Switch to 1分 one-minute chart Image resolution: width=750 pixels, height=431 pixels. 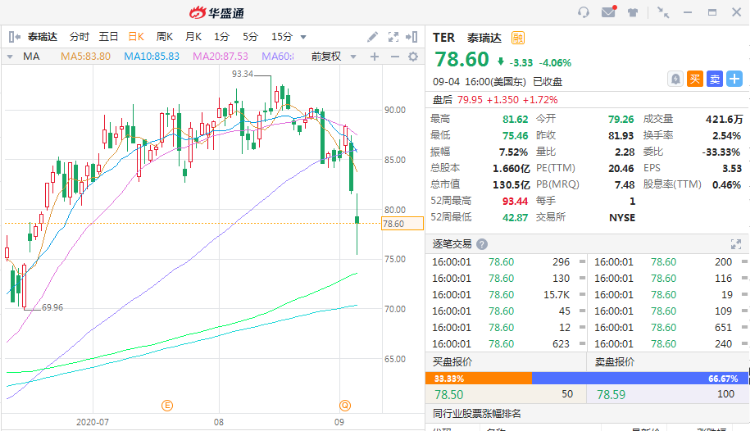click(221, 37)
